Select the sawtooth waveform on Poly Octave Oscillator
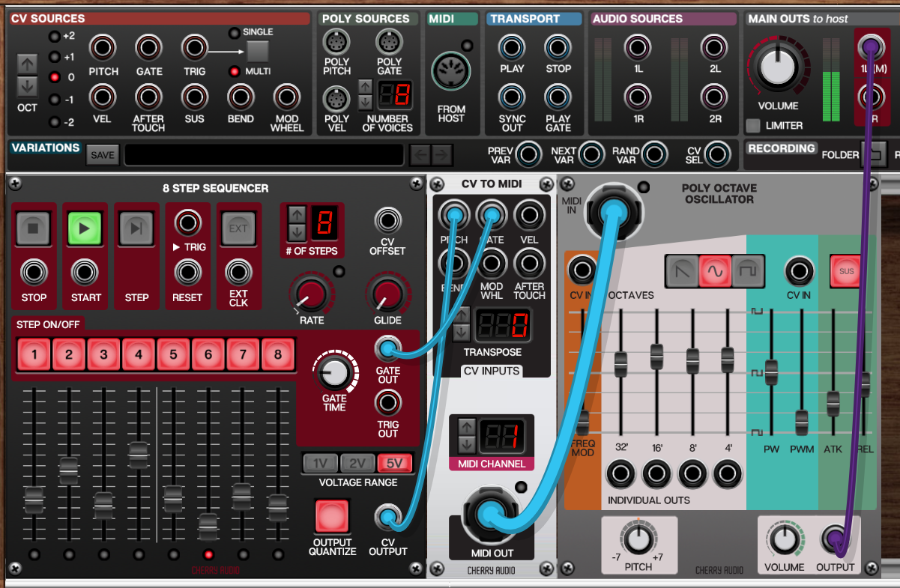Screen dimensions: 900x588 tap(683, 271)
